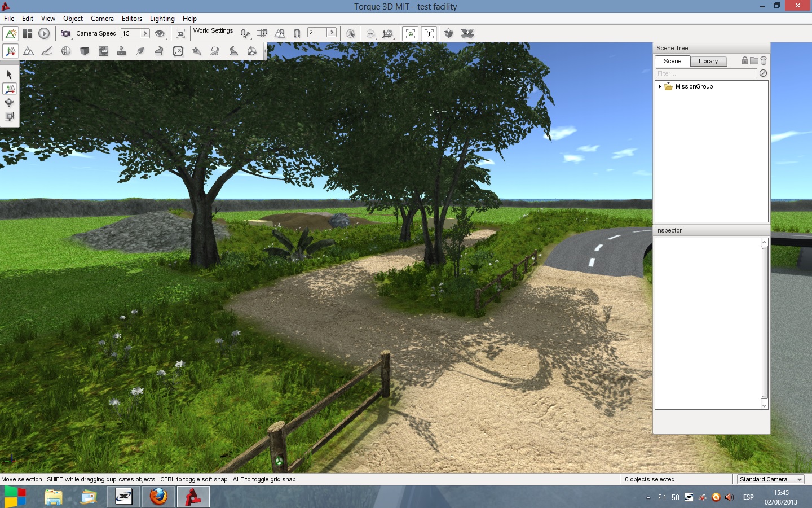Open the Mission Area Editor icon

178,51
